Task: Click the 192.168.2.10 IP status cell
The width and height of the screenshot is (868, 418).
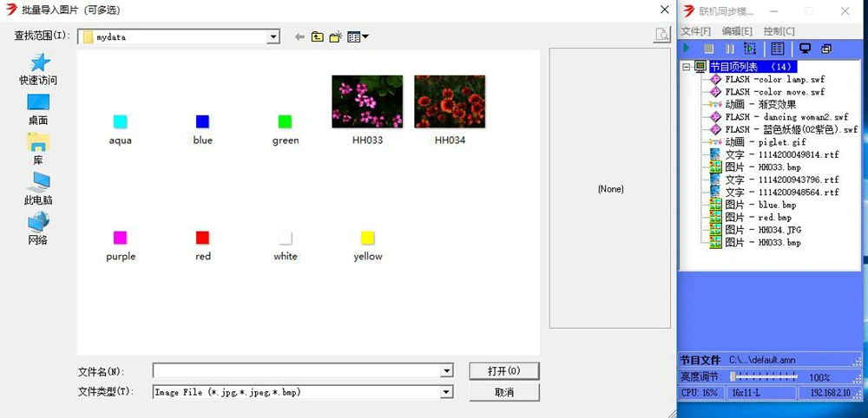Action: click(x=830, y=393)
